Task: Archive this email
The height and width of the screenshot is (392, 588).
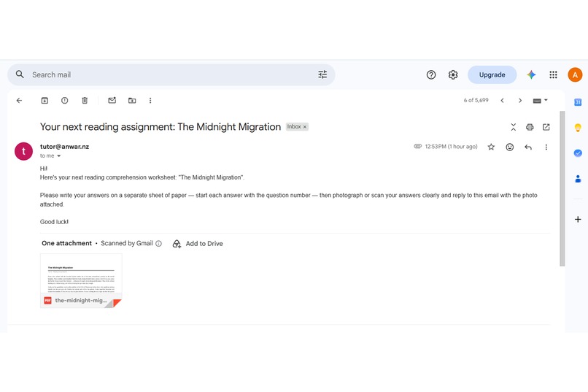Action: [45, 101]
